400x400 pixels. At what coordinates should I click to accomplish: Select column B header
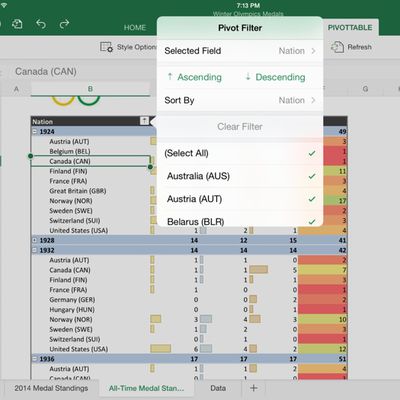click(x=90, y=89)
